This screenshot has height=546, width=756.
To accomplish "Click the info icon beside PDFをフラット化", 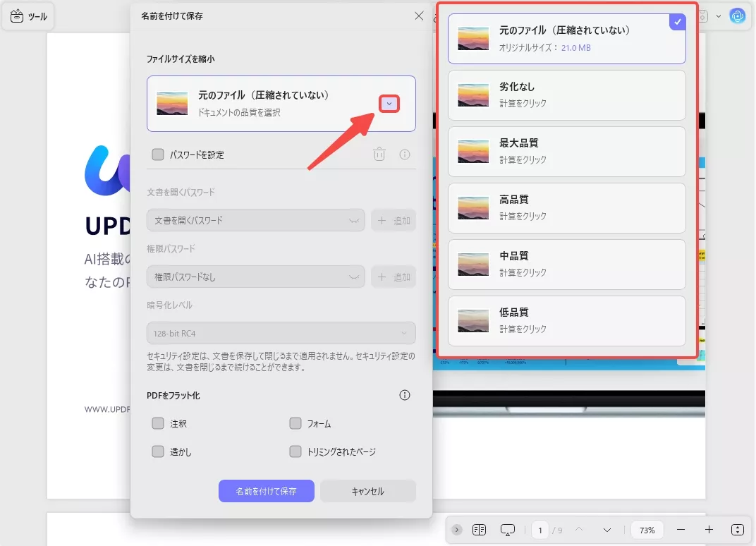I will coord(404,395).
